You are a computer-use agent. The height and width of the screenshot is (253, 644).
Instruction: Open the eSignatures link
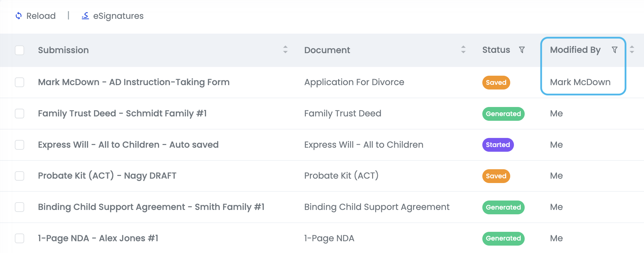(118, 16)
